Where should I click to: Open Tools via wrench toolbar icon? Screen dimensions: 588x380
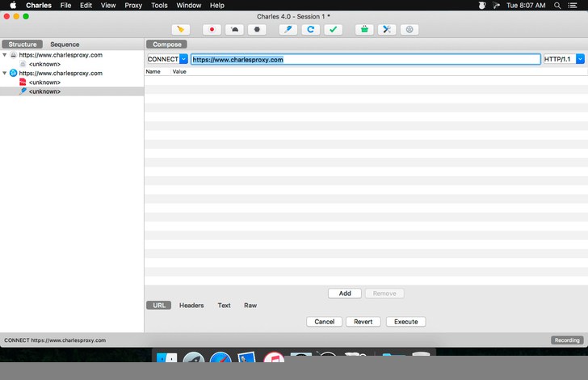(x=387, y=29)
